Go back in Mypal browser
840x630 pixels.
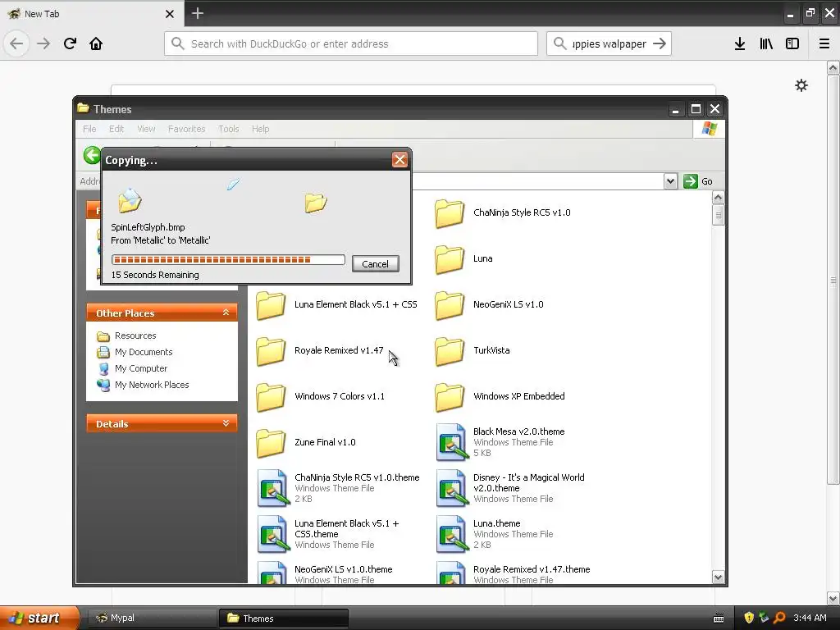(16, 43)
